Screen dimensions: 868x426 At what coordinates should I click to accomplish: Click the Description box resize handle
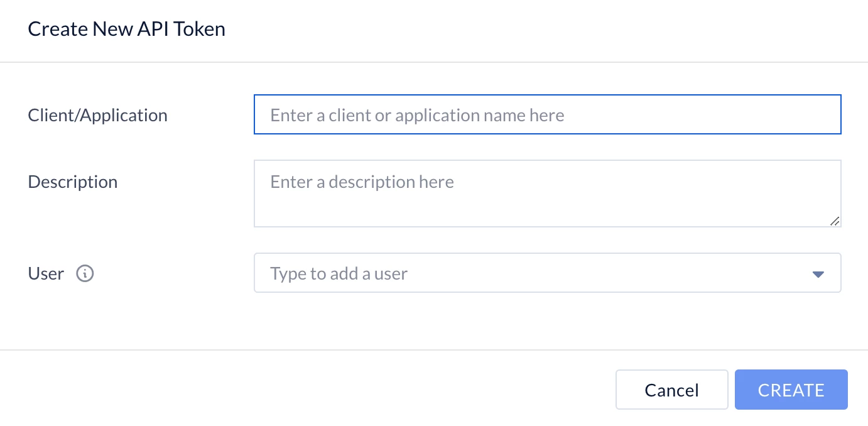tap(834, 221)
